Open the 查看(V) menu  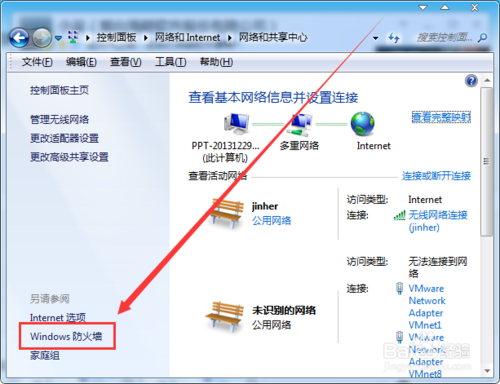[x=126, y=62]
